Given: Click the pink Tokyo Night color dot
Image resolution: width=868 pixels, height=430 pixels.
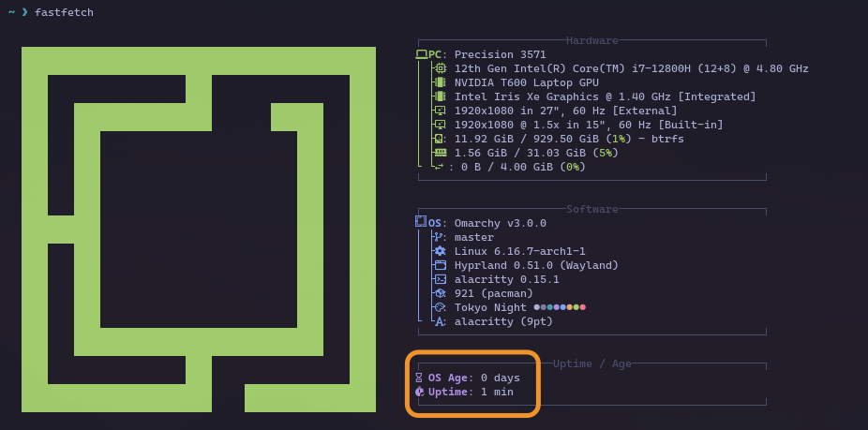Looking at the screenshot, I should pyautogui.click(x=582, y=307).
